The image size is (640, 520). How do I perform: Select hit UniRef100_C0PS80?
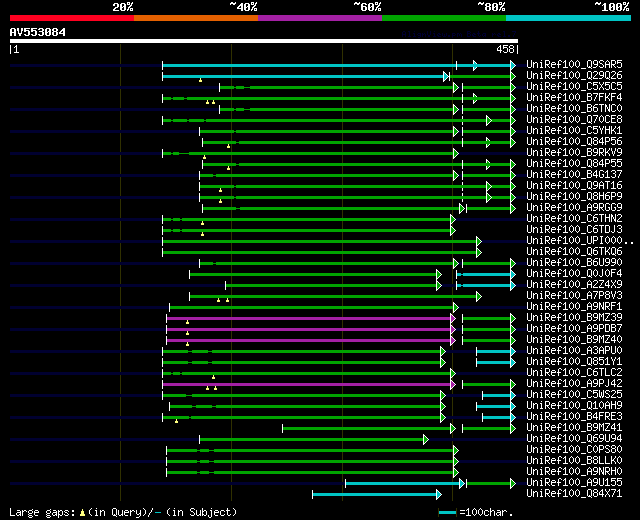[574, 450]
